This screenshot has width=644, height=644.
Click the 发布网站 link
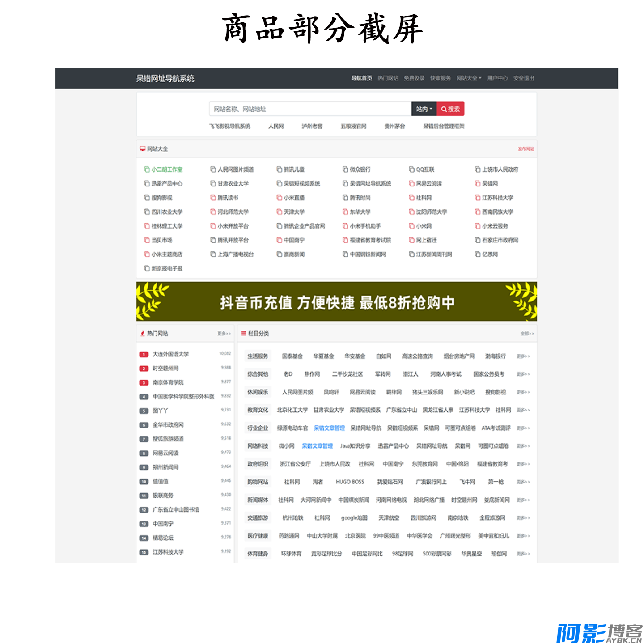[x=526, y=149]
